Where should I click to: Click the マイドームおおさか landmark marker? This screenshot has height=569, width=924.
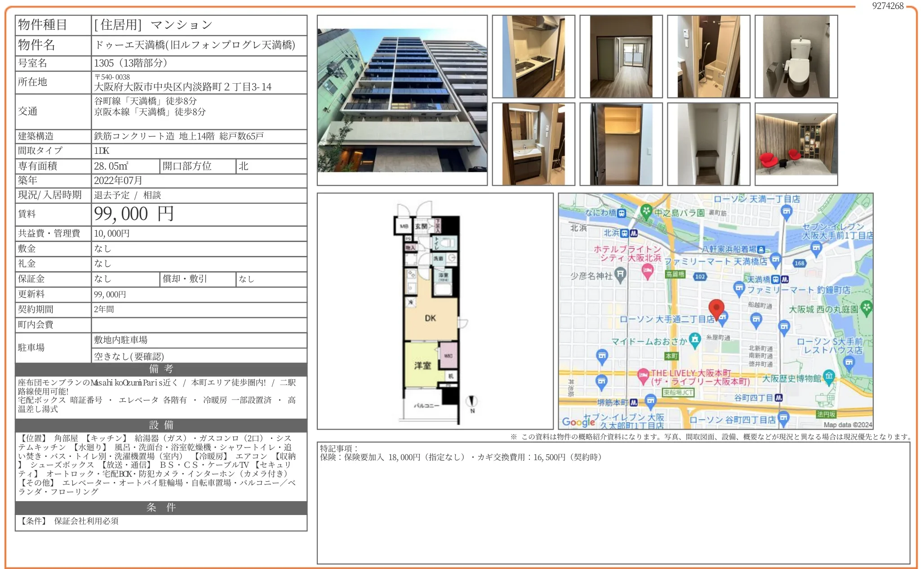pyautogui.click(x=695, y=340)
